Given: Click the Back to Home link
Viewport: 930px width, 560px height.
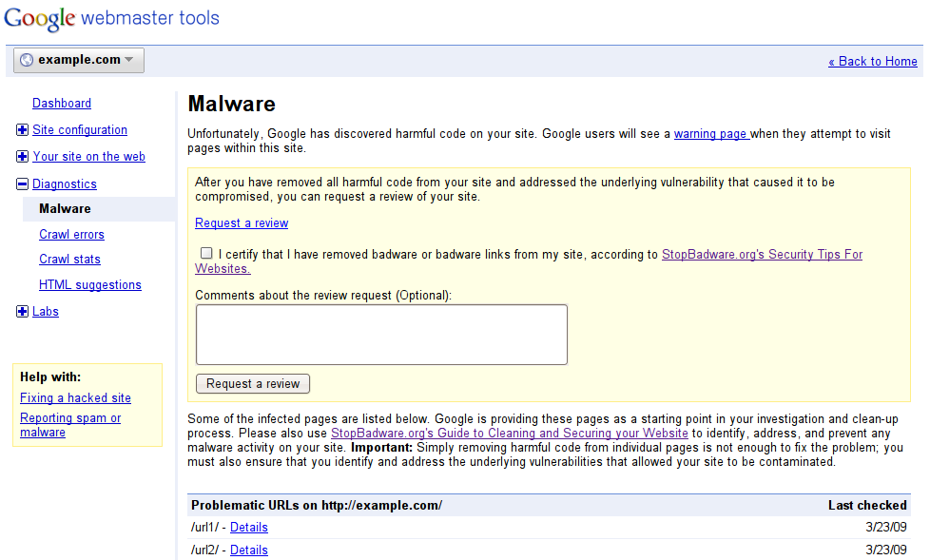Looking at the screenshot, I should 873,61.
